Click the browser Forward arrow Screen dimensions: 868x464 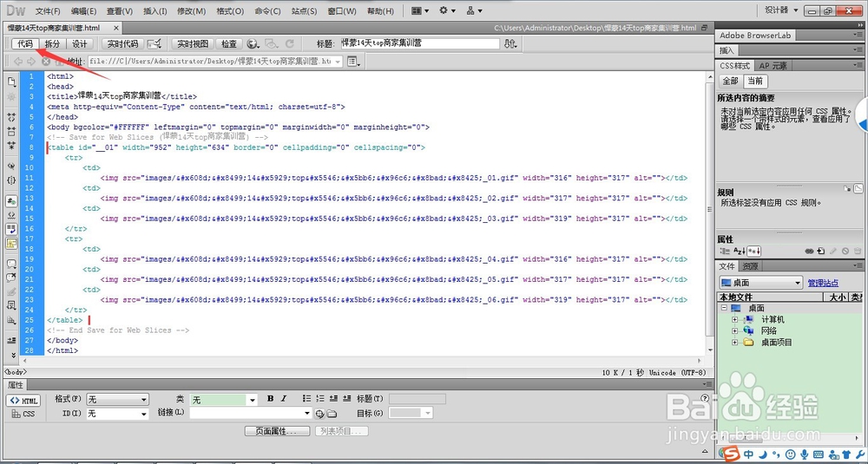[x=31, y=62]
